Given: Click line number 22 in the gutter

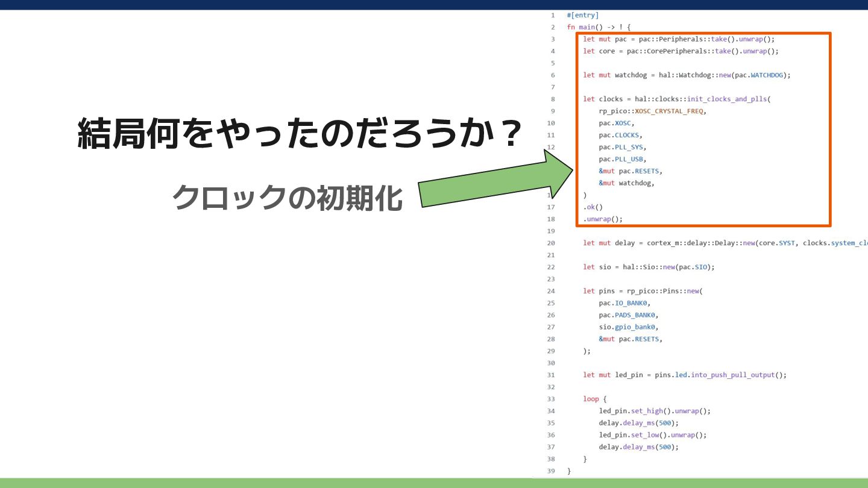Looking at the screenshot, I should (551, 267).
